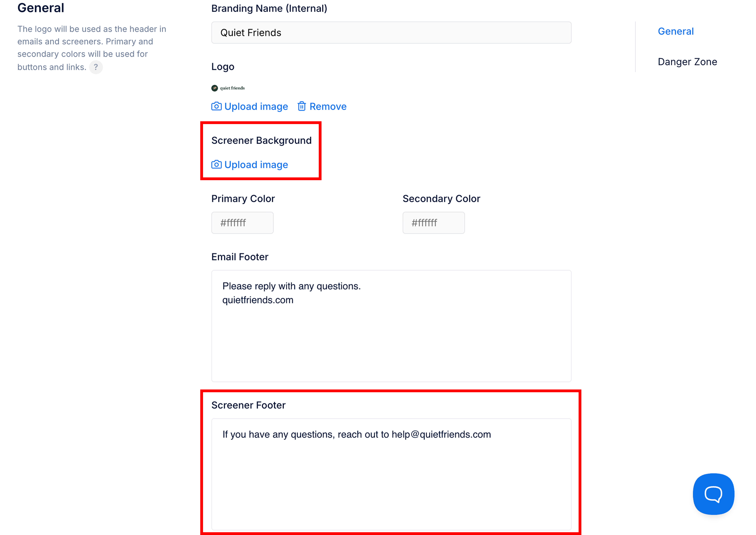Image resolution: width=756 pixels, height=535 pixels.
Task: Click the General section heading
Action: tap(41, 8)
